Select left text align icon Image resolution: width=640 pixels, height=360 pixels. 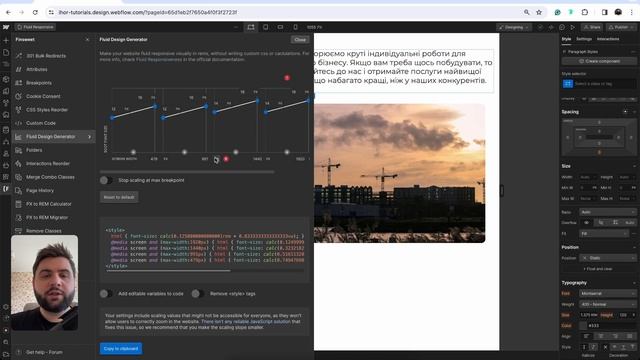[x=587, y=336]
